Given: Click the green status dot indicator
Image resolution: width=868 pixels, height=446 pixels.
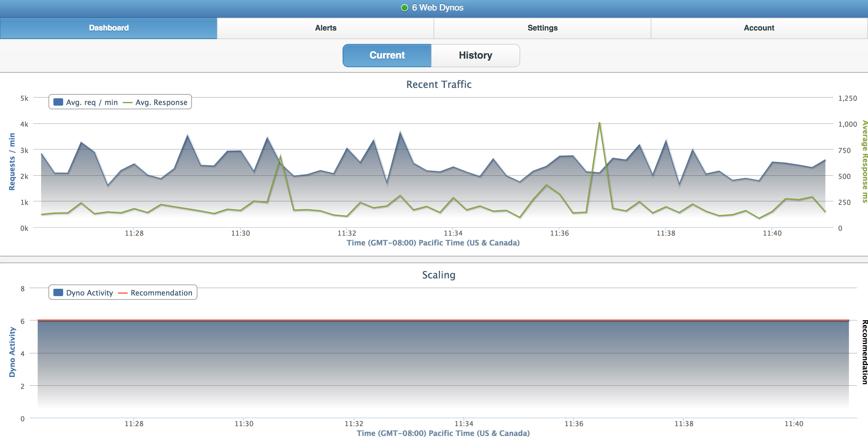Looking at the screenshot, I should coord(404,7).
